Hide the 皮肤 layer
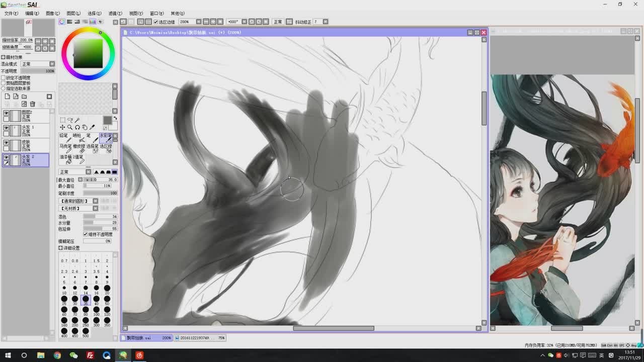644x362 pixels. [x=6, y=143]
